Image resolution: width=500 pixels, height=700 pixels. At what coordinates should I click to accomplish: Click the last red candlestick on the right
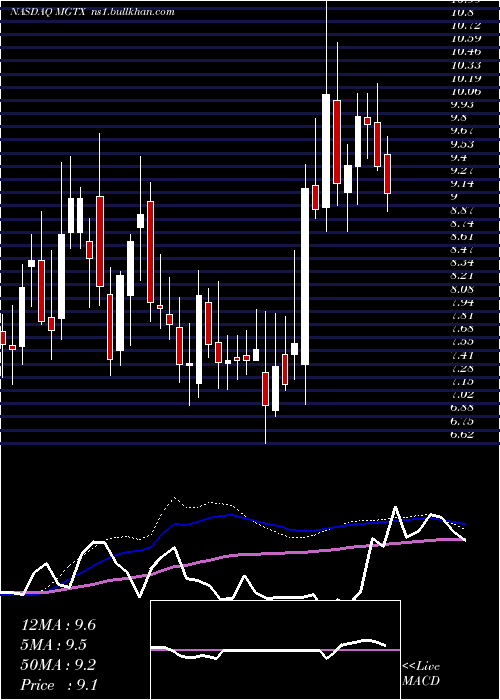(x=388, y=174)
